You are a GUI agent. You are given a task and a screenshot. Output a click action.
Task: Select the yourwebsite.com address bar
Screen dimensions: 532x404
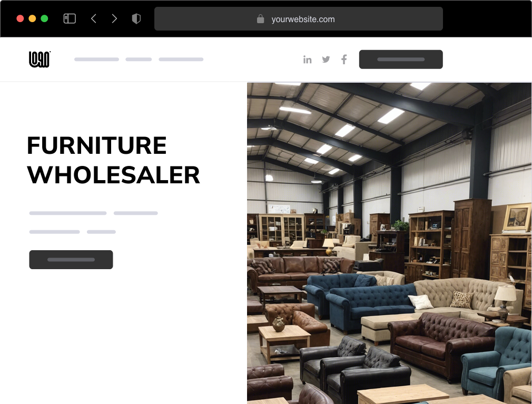pyautogui.click(x=299, y=18)
